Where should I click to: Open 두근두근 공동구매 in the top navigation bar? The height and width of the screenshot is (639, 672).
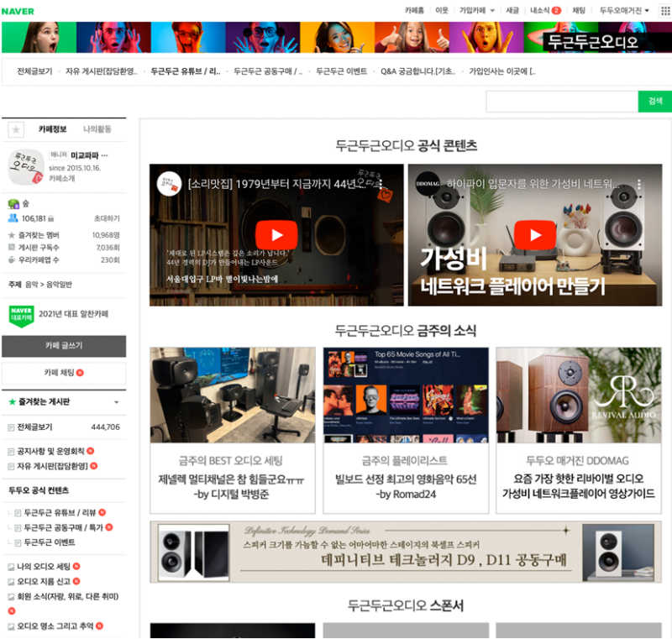coord(268,71)
